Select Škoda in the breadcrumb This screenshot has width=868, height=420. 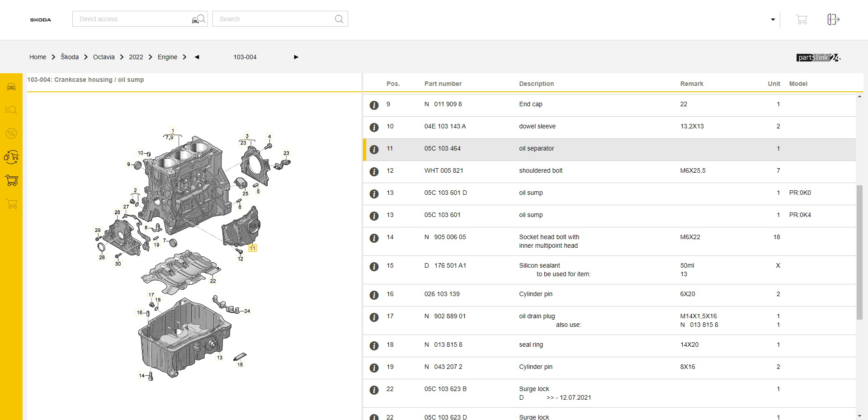(x=70, y=57)
